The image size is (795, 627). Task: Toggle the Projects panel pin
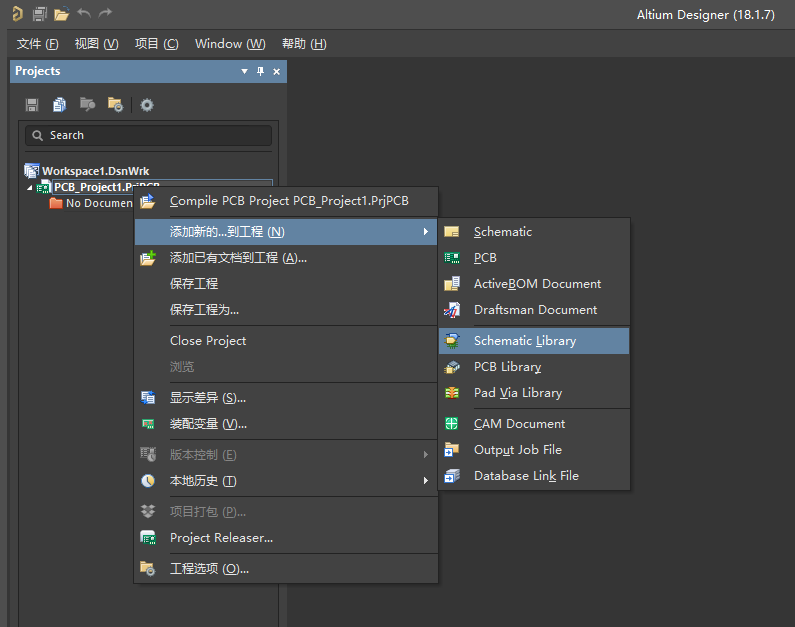pyautogui.click(x=261, y=71)
